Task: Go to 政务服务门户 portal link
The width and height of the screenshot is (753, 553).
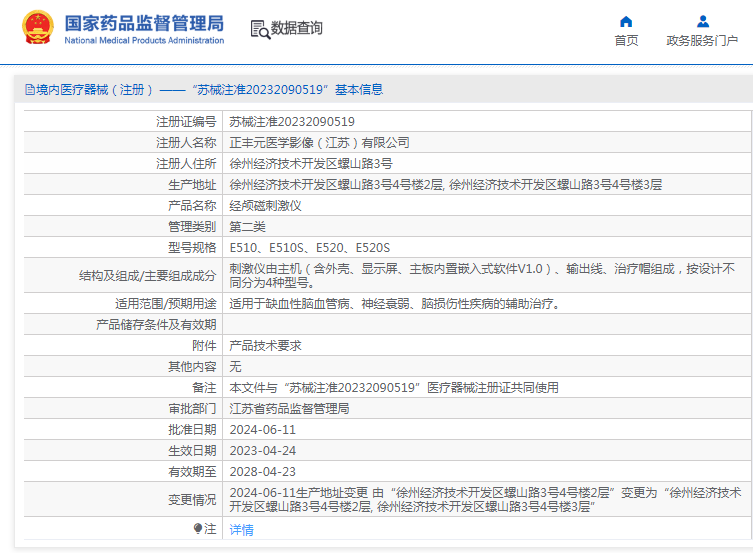Action: [702, 40]
